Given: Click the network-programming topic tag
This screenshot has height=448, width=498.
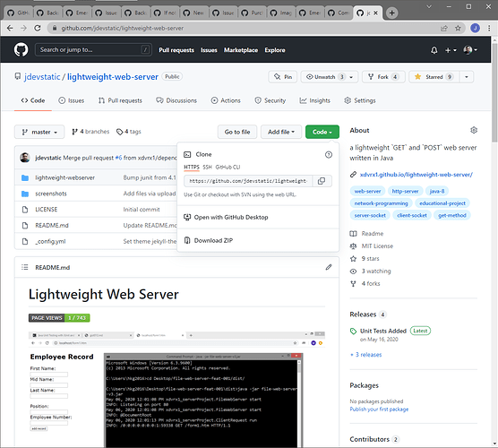Looking at the screenshot, I should 382,203.
